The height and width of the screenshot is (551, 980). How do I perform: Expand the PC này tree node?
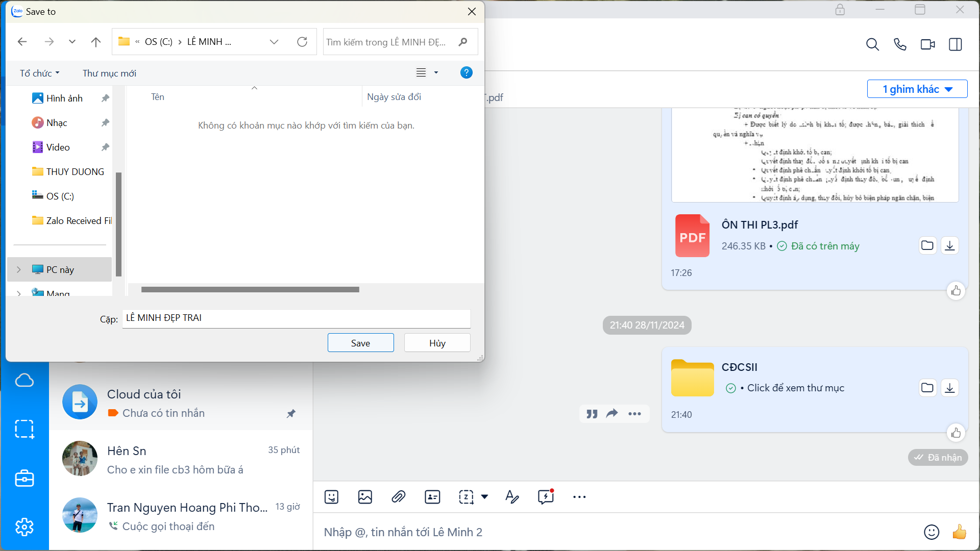click(19, 269)
